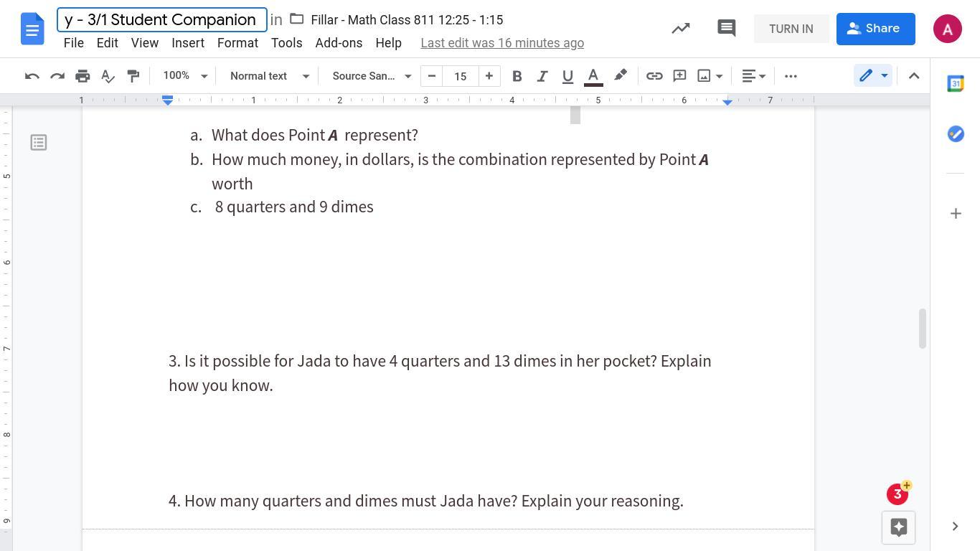Click the font size input field
Image resolution: width=980 pixels, height=551 pixels.
click(x=460, y=76)
